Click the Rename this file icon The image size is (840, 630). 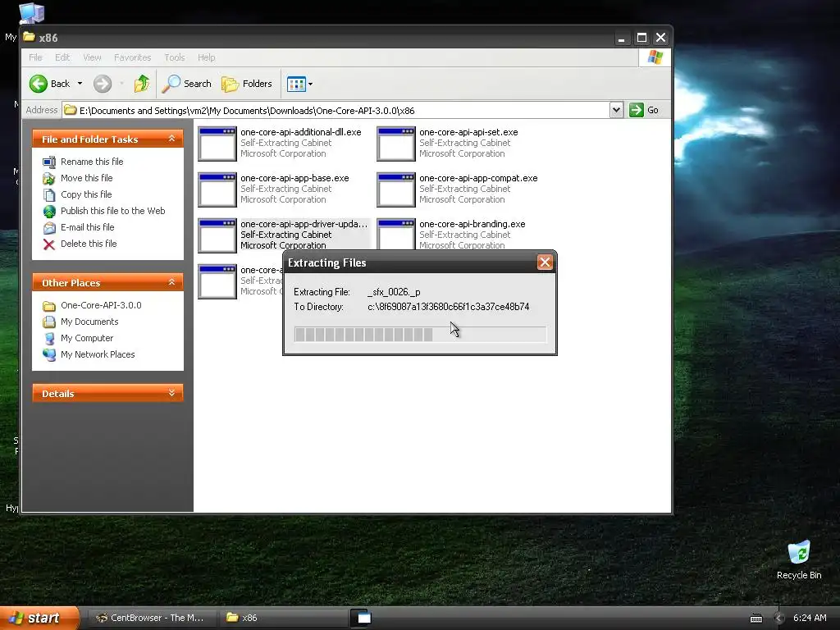tap(49, 162)
